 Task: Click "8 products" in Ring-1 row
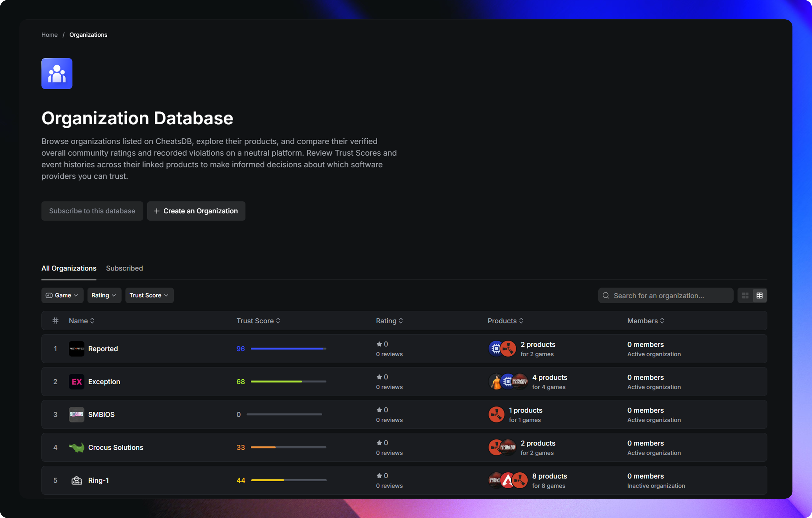pos(550,476)
